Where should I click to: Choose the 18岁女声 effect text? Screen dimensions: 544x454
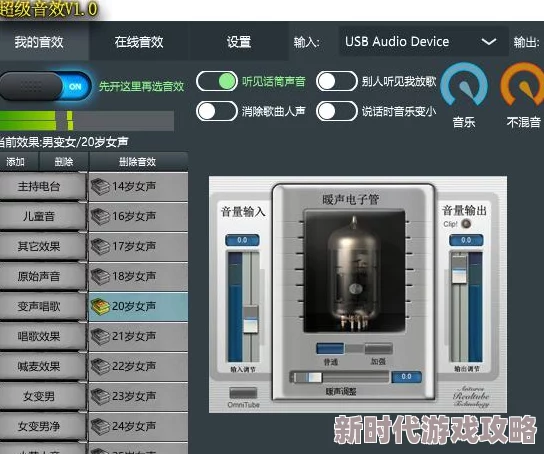134,276
